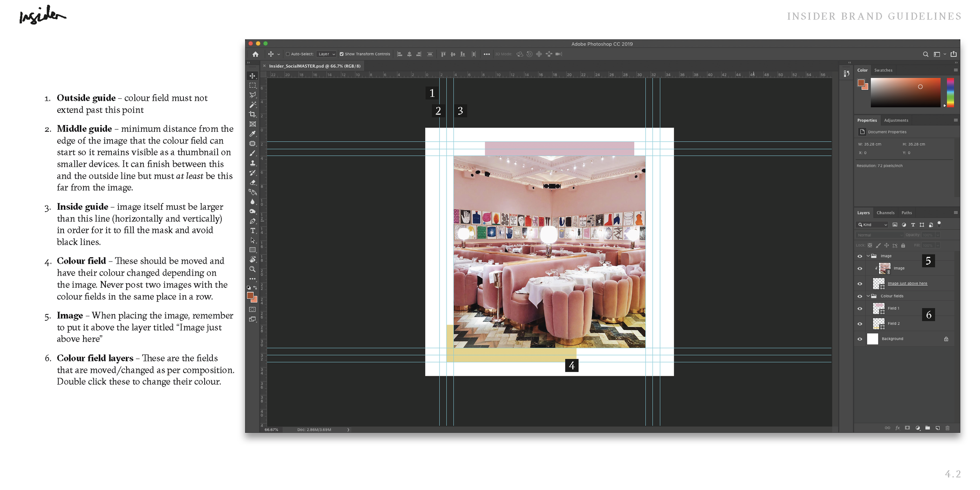Click the rainbow hue slider strip
This screenshot has height=490, width=980.
coord(950,92)
